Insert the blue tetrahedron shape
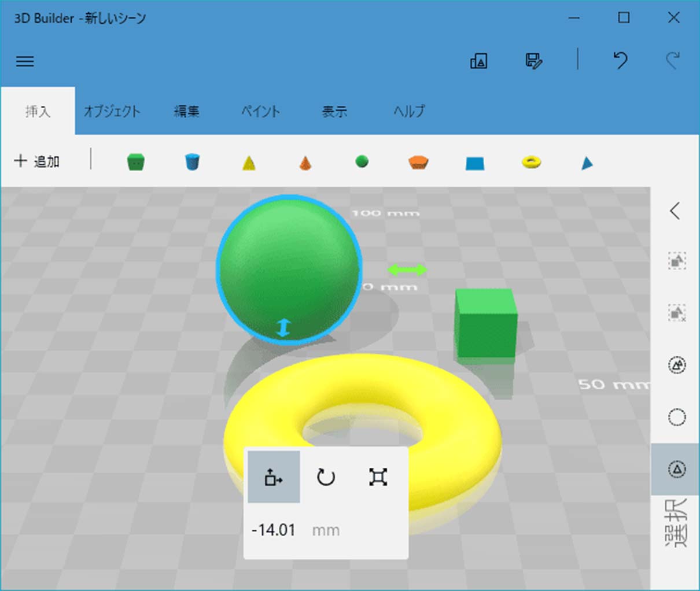The image size is (700, 591). [587, 164]
